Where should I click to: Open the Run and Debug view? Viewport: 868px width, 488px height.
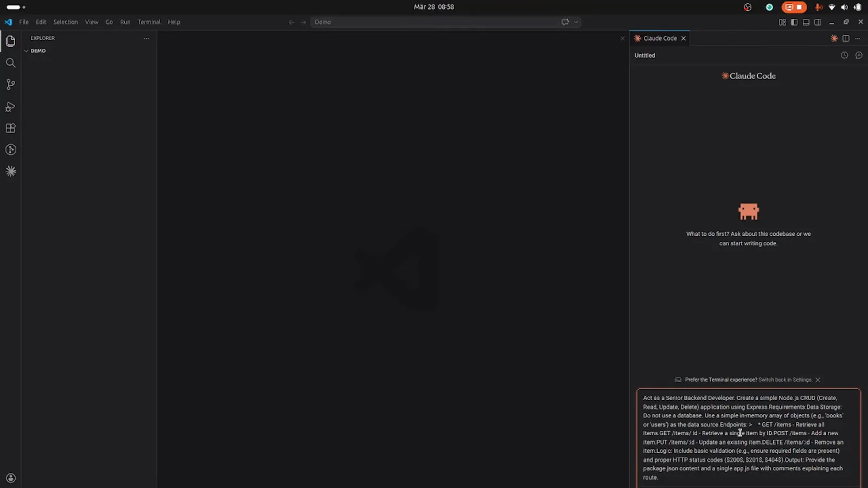pyautogui.click(x=10, y=107)
